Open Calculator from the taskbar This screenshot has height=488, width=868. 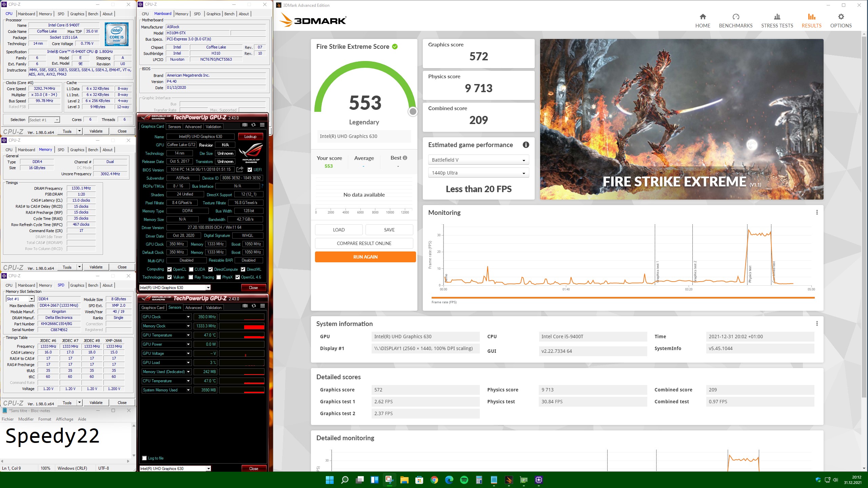tap(479, 480)
